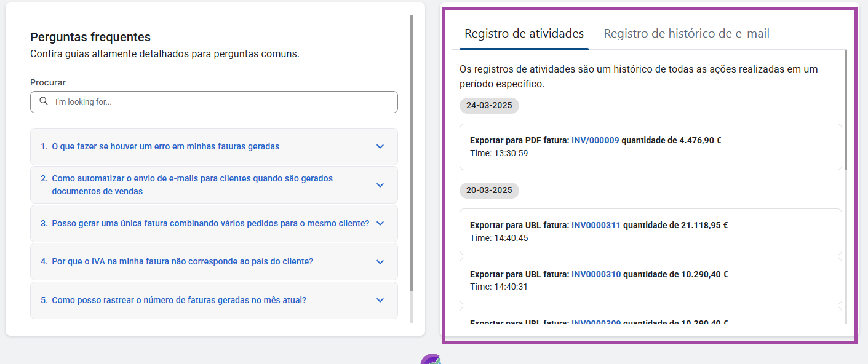Screen dimensions: 868x364
Task: Select the UBL export entry timed 14:40:45
Action: [x=650, y=232]
